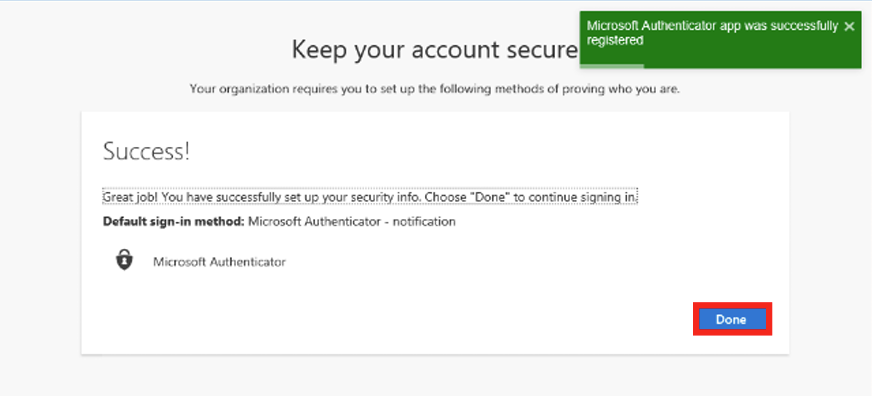This screenshot has width=872, height=396.
Task: Click the blue Done button
Action: click(732, 319)
